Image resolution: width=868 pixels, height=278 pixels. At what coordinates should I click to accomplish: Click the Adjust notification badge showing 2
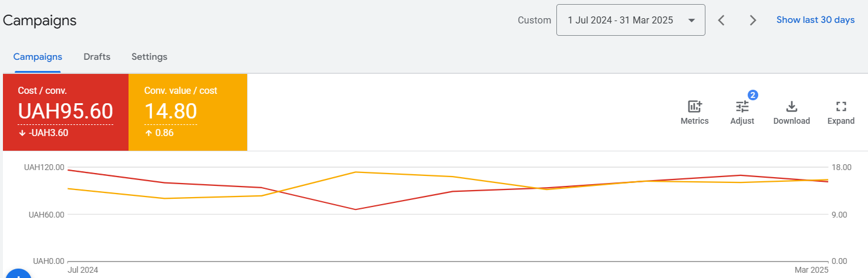point(753,95)
